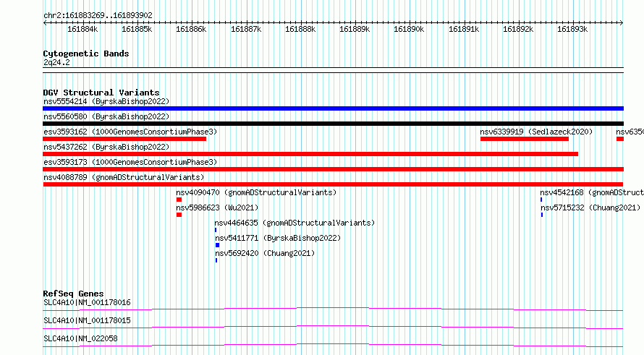Viewport: 644px width, 355px height.
Task: Open the nsv5411771 (ByrskaBishop2022) label
Action: 278,238
